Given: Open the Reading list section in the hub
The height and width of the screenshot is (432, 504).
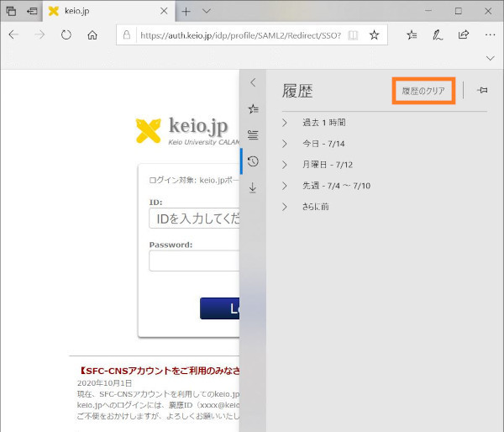Looking at the screenshot, I should click(253, 134).
